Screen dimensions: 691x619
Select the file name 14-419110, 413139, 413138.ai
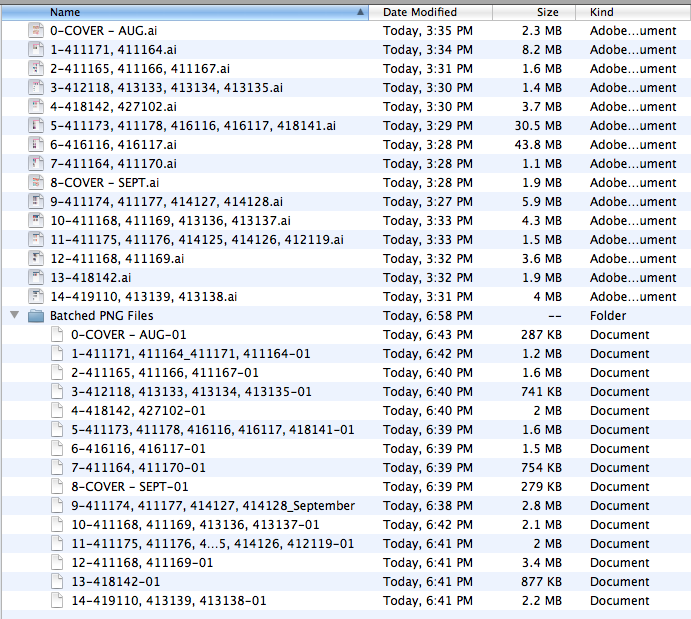tap(143, 296)
